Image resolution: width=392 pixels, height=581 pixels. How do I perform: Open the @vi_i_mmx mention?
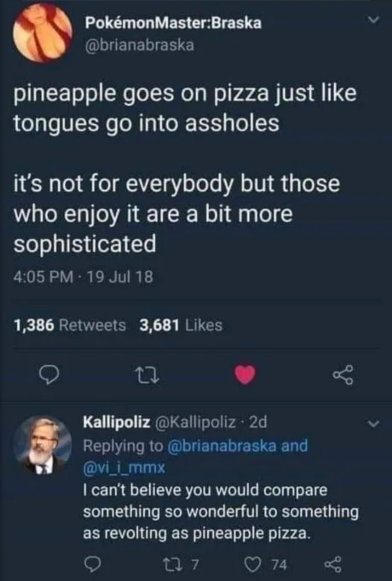pos(124,467)
